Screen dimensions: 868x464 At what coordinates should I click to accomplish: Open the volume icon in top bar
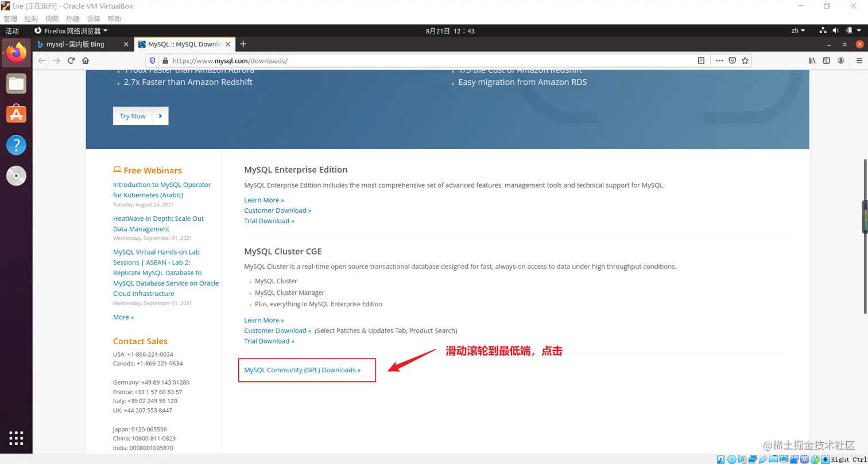[835, 30]
